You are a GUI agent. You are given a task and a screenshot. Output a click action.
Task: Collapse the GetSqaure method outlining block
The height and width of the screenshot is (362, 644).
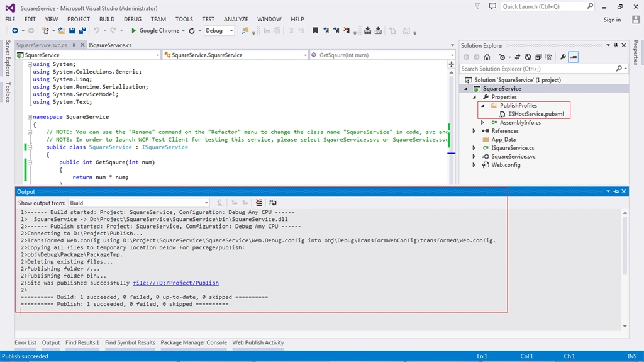[x=30, y=162]
